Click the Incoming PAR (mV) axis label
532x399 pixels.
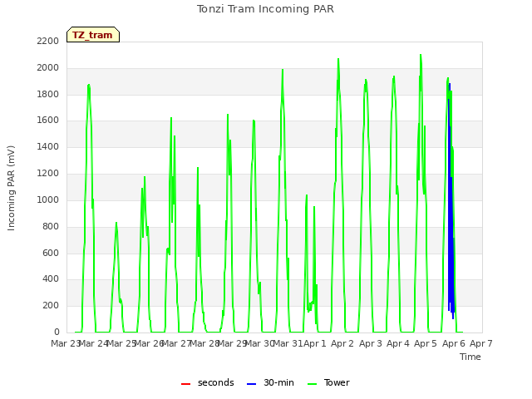pyautogui.click(x=11, y=189)
